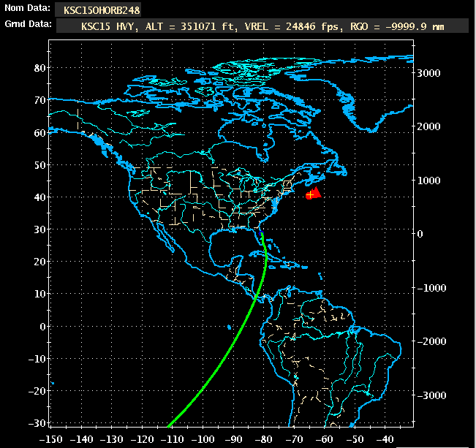This screenshot has height=448, width=476.
Task: Click the Nom Data field KSC15OHORB248
Action: point(98,10)
